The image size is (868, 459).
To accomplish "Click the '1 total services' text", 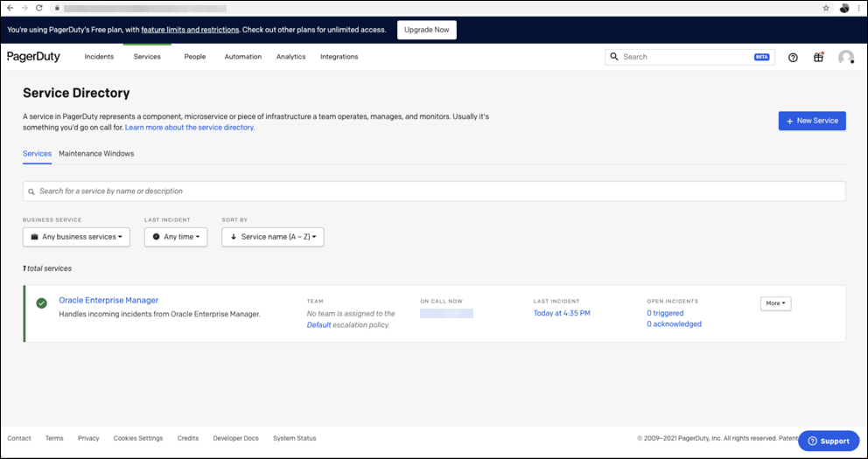I will [x=47, y=268].
